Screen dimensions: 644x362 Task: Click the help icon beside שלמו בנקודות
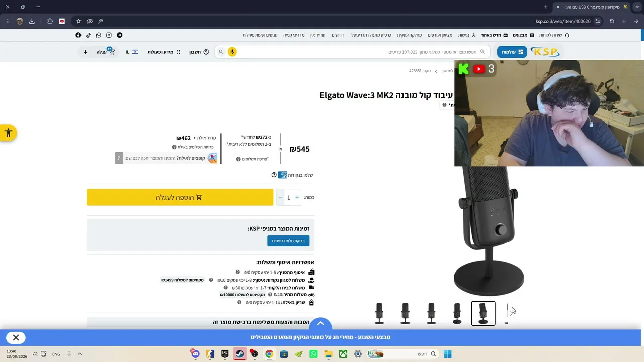click(x=274, y=175)
